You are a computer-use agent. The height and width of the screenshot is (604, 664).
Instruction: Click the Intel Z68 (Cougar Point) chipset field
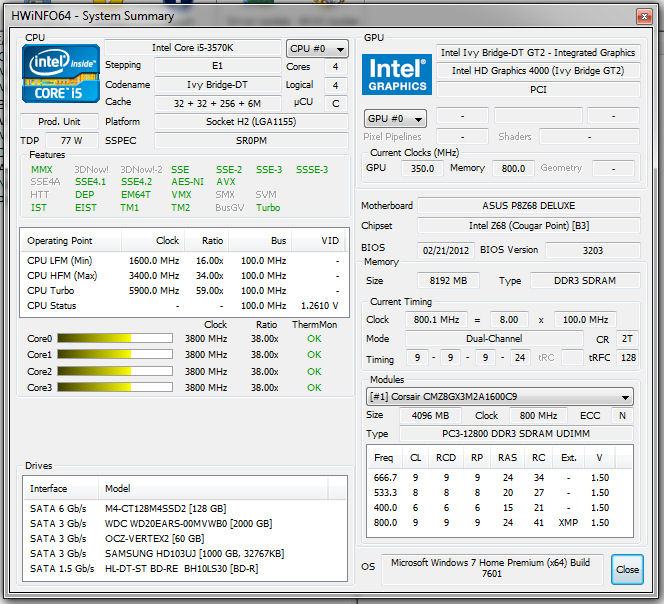(x=528, y=226)
